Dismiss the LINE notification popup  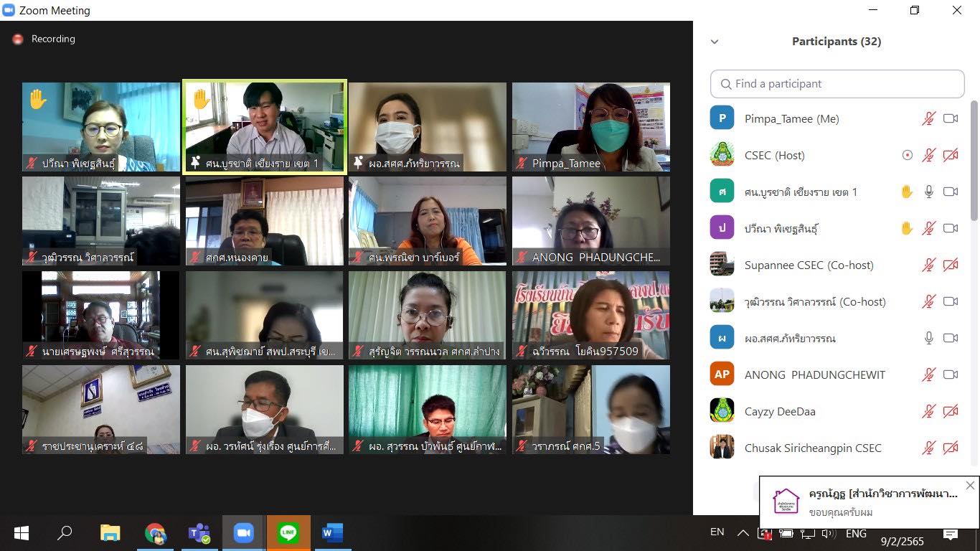coord(970,486)
